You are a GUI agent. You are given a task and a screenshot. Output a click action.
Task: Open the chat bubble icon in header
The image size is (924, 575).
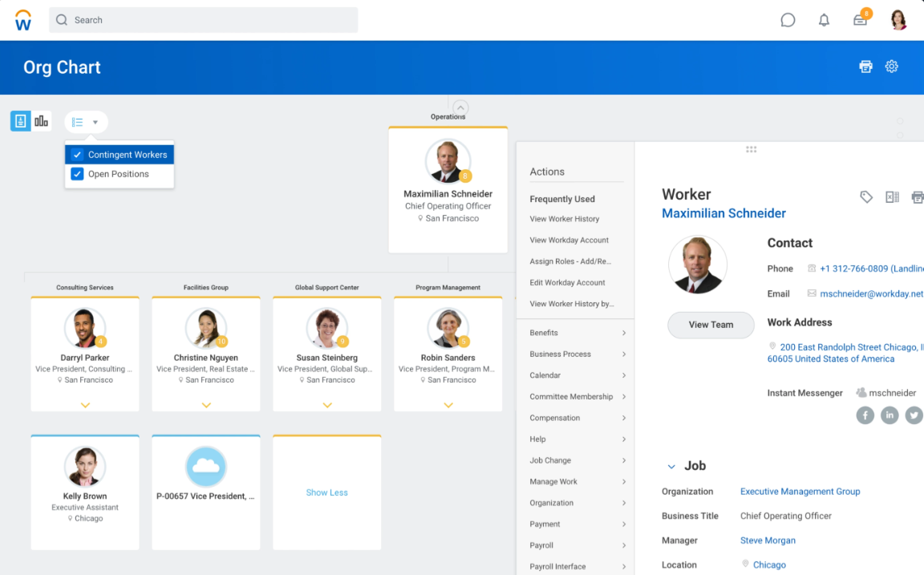coord(788,20)
